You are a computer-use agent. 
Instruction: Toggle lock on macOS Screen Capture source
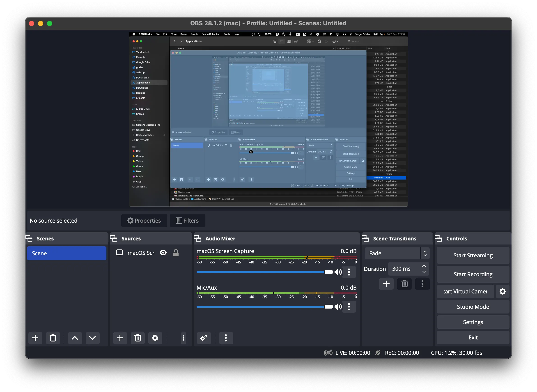pos(176,253)
